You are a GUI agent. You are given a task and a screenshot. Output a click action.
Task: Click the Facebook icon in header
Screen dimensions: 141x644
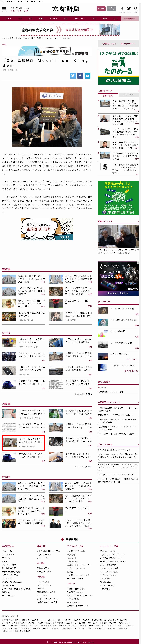click(x=122, y=9)
